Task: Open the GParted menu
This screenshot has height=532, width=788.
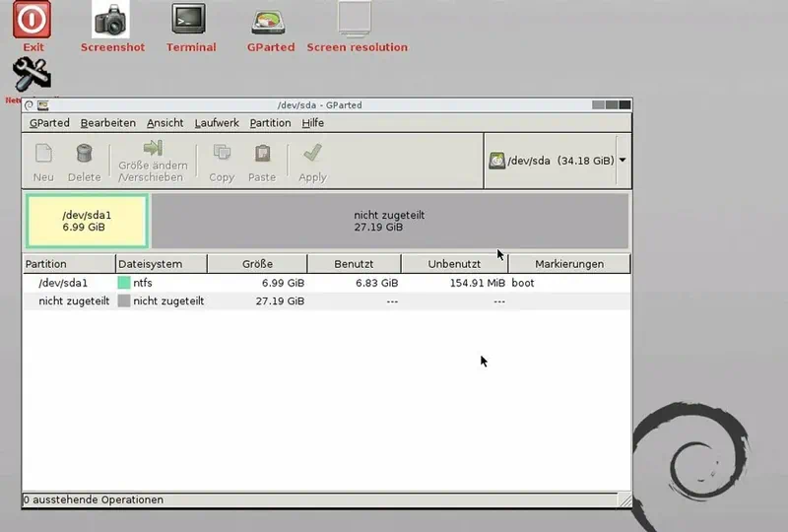Action: (x=49, y=123)
